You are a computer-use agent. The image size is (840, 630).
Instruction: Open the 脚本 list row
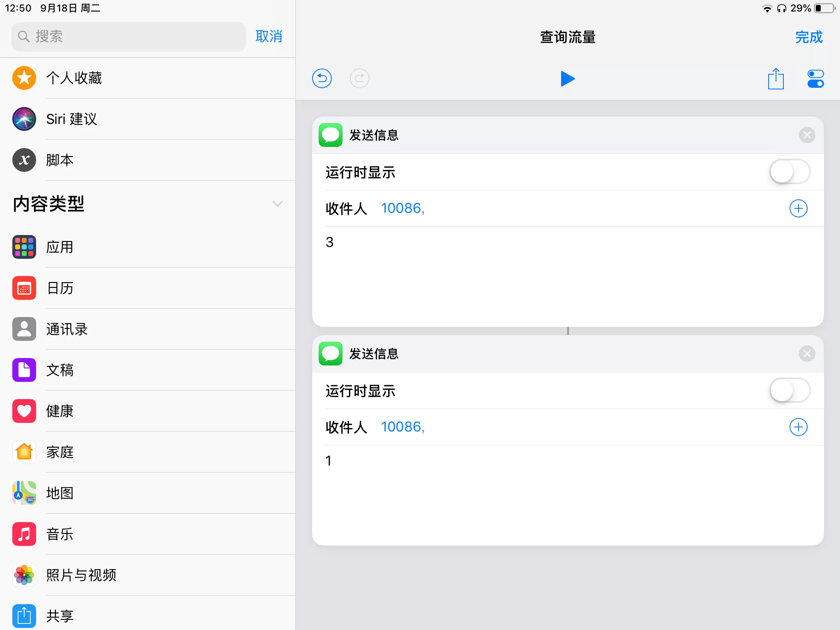click(148, 160)
